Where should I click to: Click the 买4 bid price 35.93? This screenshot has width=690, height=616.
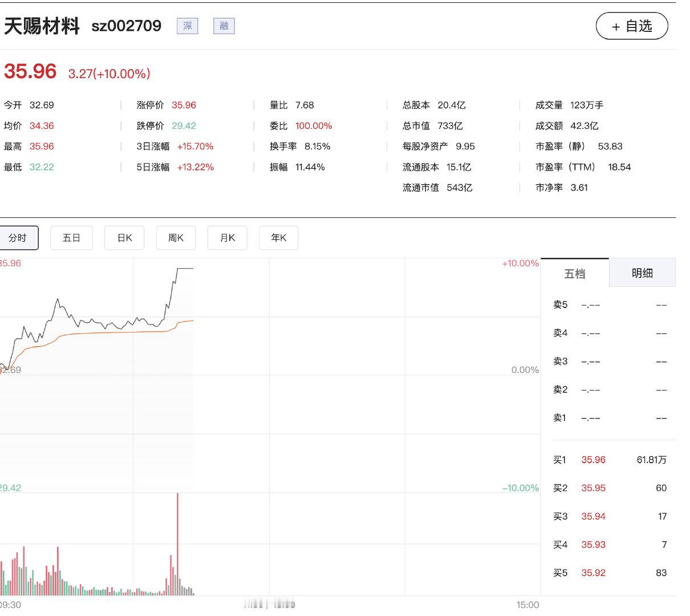593,545
